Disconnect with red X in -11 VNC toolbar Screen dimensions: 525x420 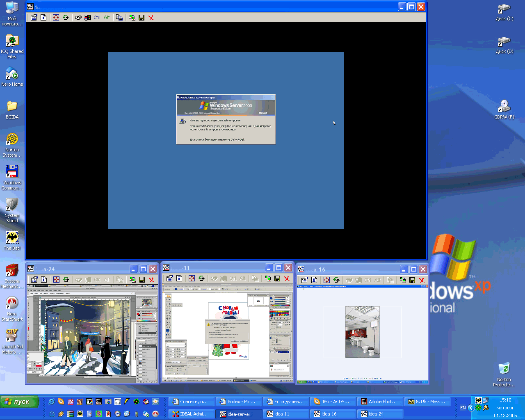[x=287, y=278]
